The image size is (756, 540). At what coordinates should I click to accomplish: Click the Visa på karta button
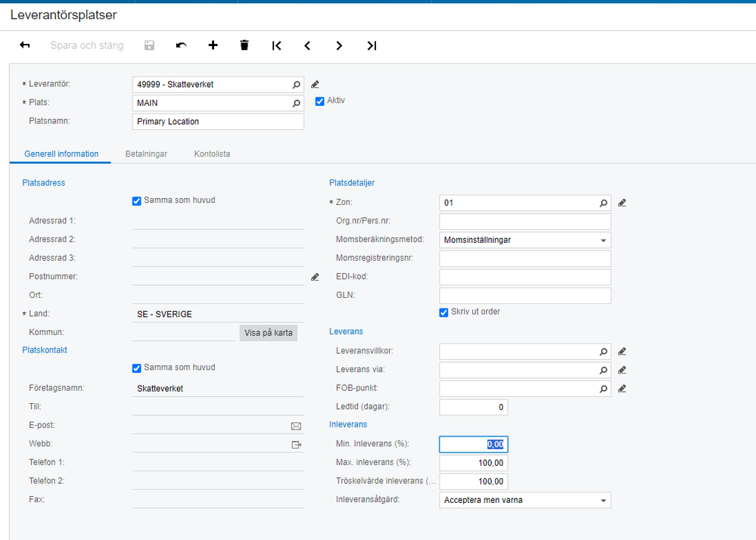pyautogui.click(x=268, y=333)
